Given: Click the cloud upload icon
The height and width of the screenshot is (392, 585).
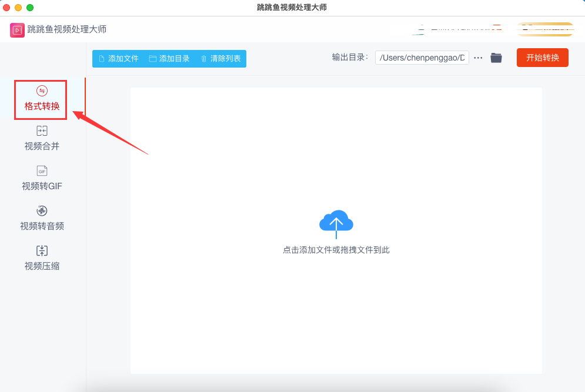Looking at the screenshot, I should [336, 224].
